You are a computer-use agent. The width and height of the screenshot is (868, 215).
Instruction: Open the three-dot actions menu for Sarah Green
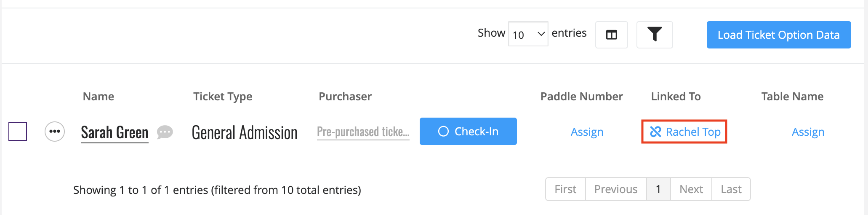pyautogui.click(x=55, y=132)
